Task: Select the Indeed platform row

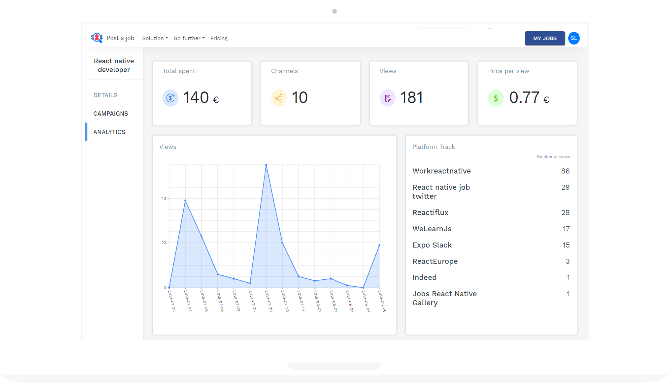Action: point(491,277)
